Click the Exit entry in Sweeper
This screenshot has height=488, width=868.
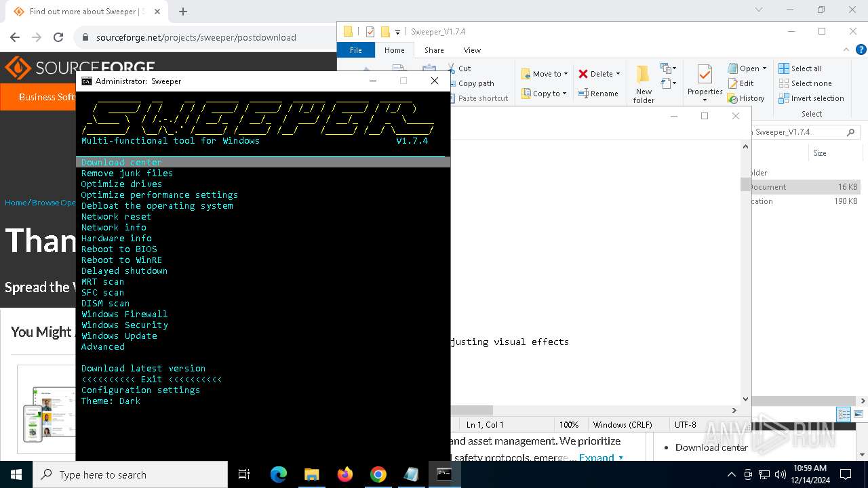coord(151,380)
